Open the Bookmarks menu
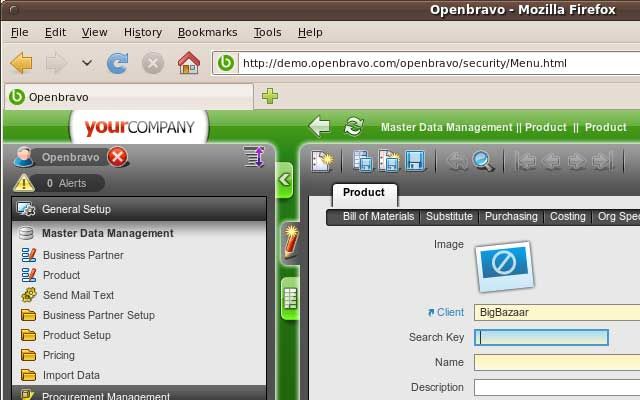 click(207, 32)
